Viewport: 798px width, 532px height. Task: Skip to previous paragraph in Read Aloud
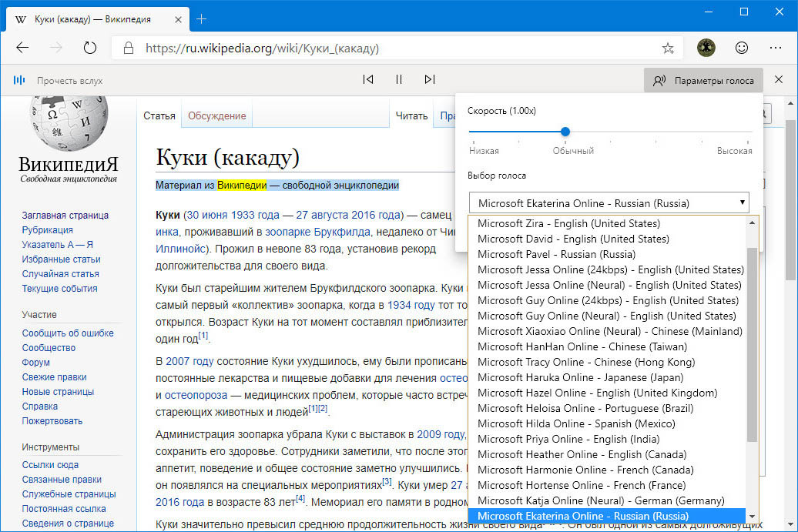point(368,79)
